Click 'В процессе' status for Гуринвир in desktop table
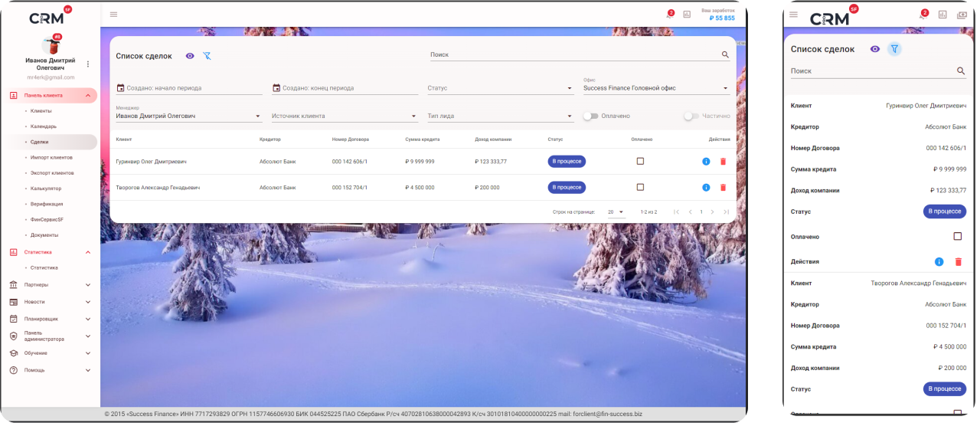Screen dimensions: 980x423 pos(567,161)
